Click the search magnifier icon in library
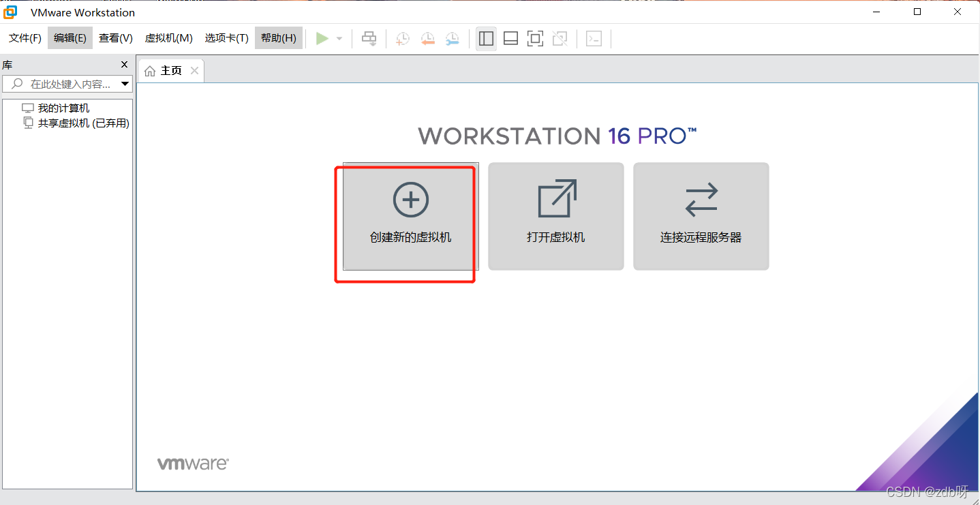The image size is (980, 505). (18, 84)
